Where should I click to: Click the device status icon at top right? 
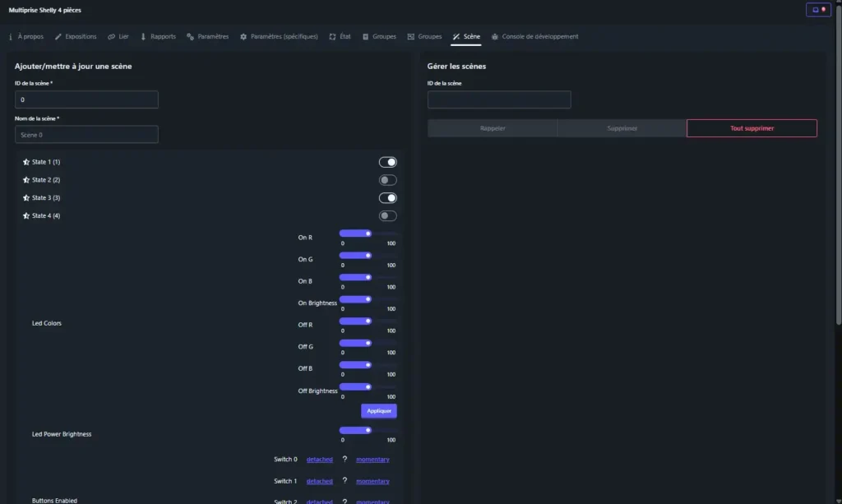point(818,10)
